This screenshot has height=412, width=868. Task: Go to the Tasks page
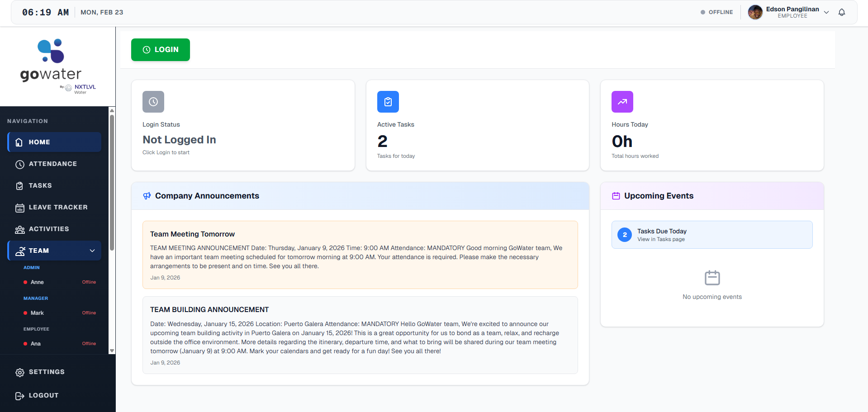click(40, 185)
